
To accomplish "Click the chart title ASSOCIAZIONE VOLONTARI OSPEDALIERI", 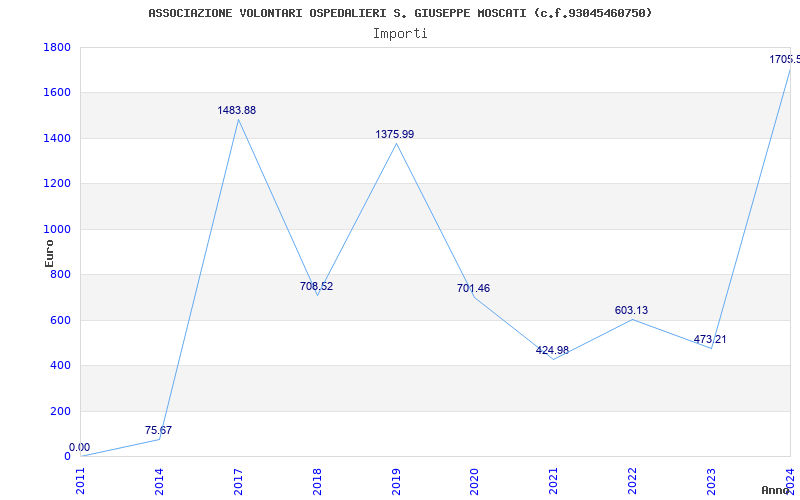I will pos(400,13).
